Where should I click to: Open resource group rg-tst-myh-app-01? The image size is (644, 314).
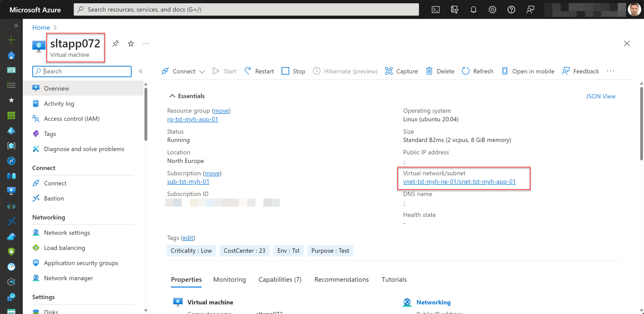(x=192, y=119)
